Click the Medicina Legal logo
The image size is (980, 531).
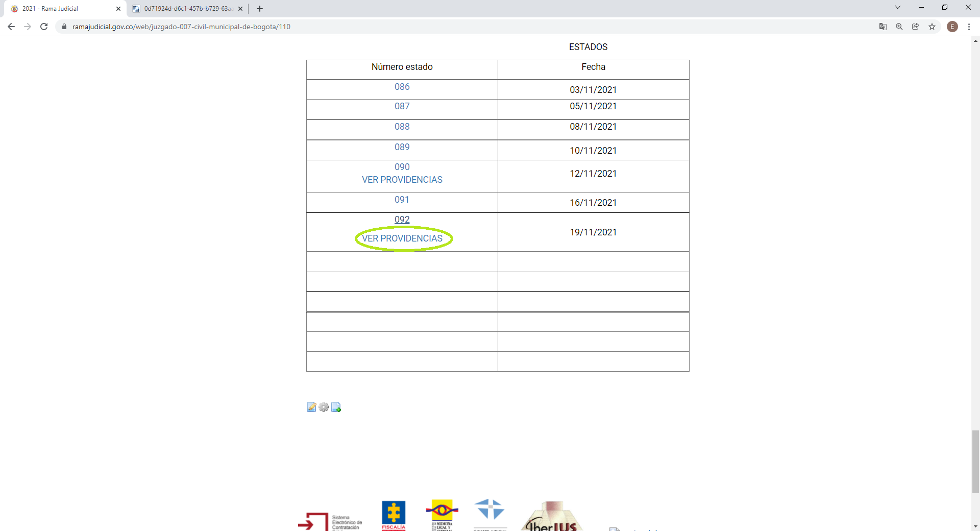(442, 515)
